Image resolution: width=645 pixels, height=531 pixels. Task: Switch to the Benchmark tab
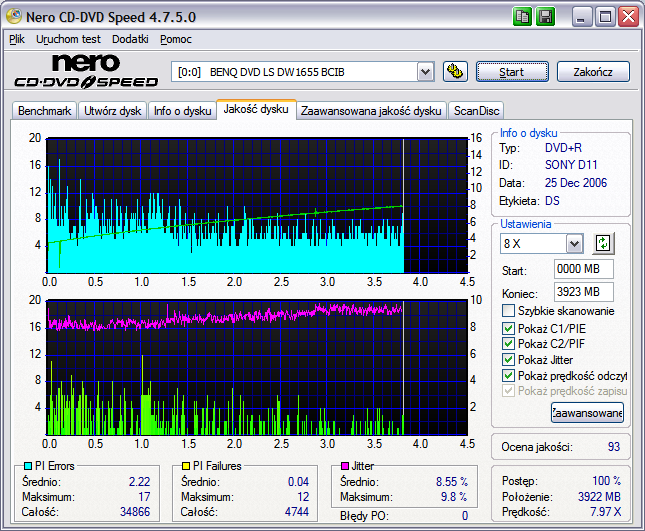(44, 111)
